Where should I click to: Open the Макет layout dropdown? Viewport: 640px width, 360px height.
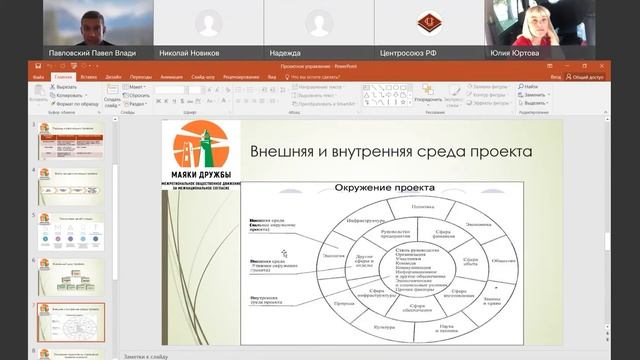point(134,87)
